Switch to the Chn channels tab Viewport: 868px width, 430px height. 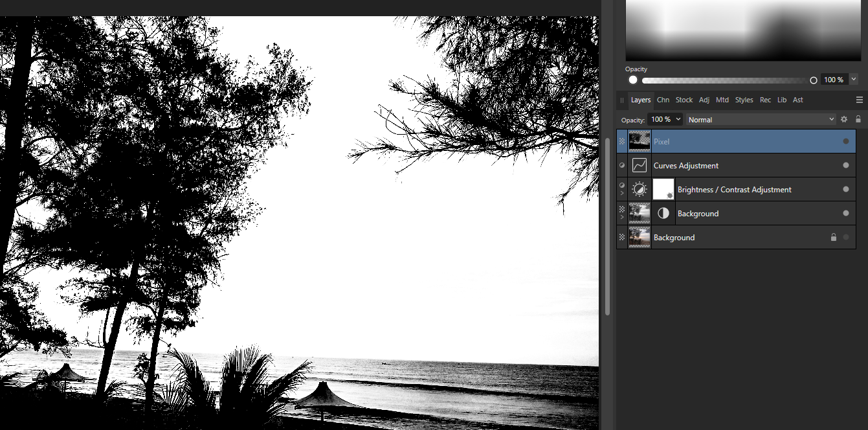663,100
